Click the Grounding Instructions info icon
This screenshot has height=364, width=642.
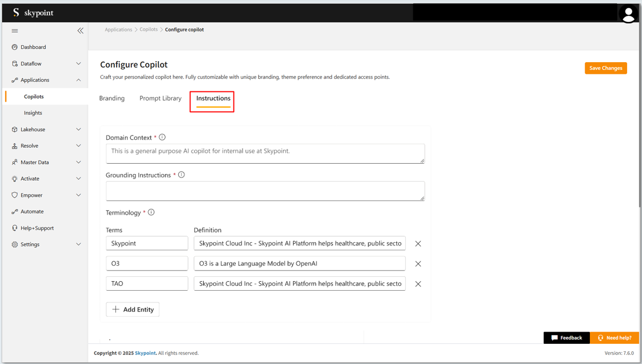pyautogui.click(x=181, y=175)
